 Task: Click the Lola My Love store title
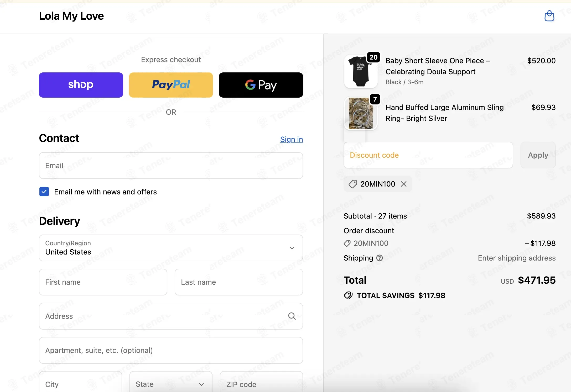tap(71, 16)
